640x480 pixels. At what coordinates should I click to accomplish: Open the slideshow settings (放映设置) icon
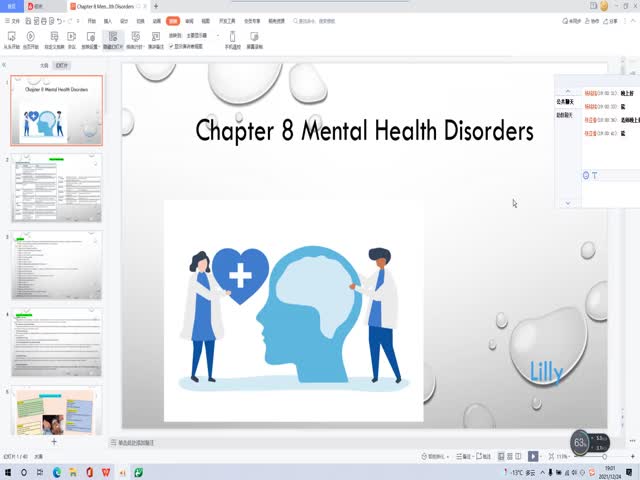pos(90,40)
